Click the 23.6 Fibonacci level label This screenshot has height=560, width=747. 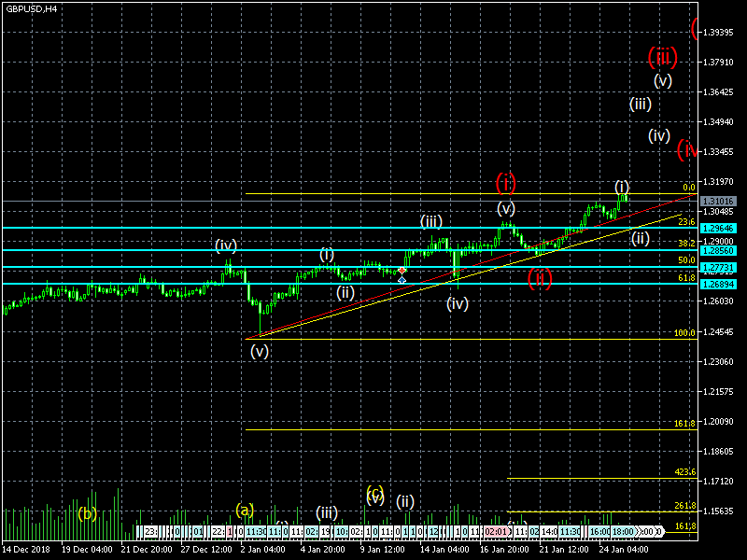686,222
